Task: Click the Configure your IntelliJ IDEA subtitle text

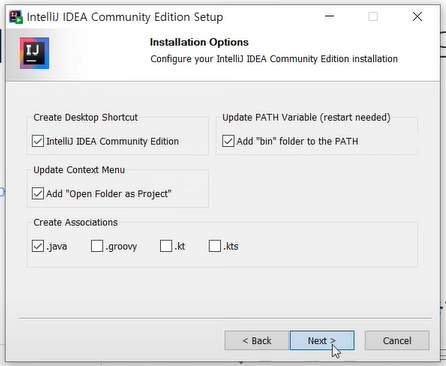Action: [274, 59]
